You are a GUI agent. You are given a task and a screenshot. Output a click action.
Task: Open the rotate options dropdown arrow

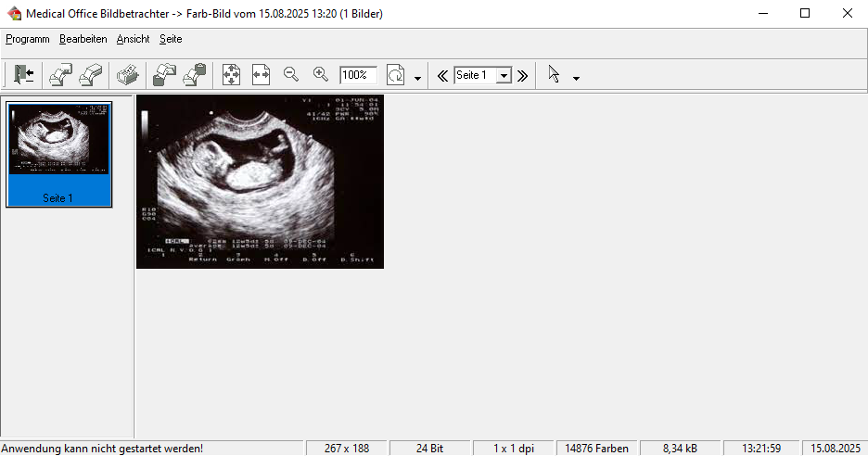[417, 78]
